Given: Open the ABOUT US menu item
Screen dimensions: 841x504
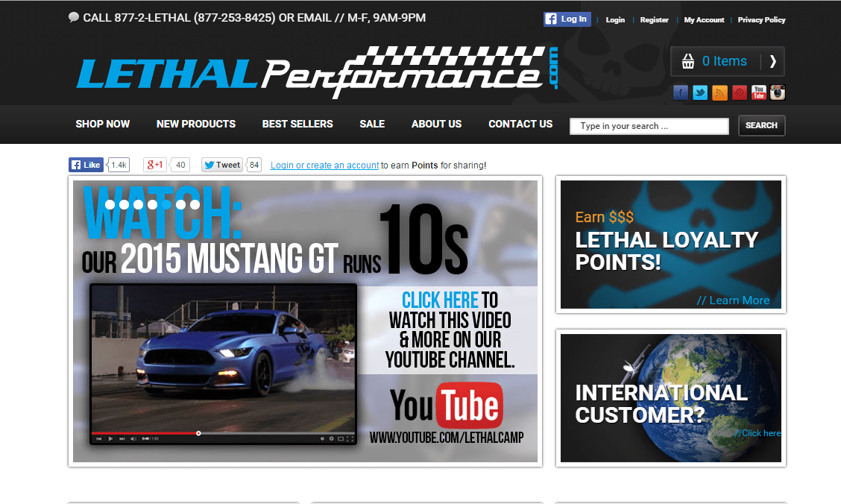Looking at the screenshot, I should pos(437,124).
